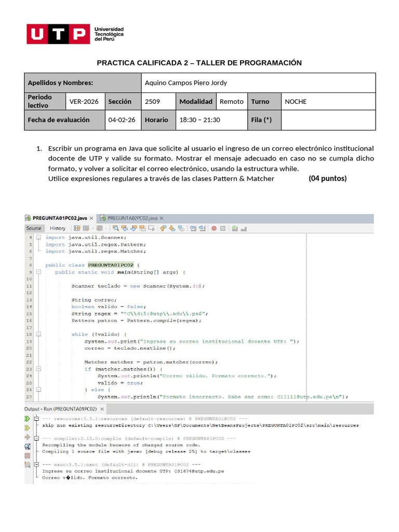Jump to next find occurrence icon
The height and width of the screenshot is (532, 399).
134,229
